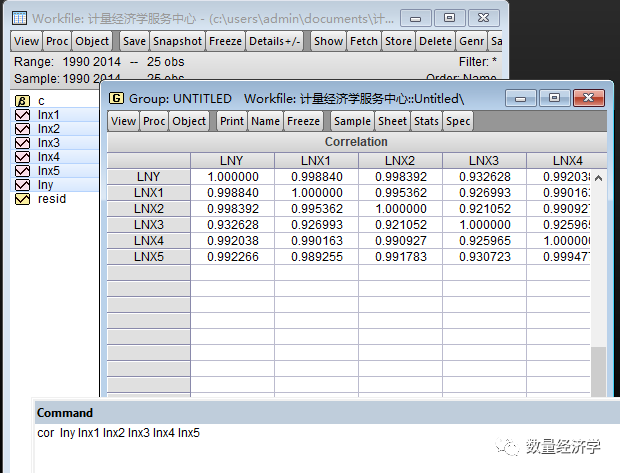This screenshot has height=473, width=620.
Task: Click cell 0.998840 in LNY row
Action: pyautogui.click(x=317, y=177)
